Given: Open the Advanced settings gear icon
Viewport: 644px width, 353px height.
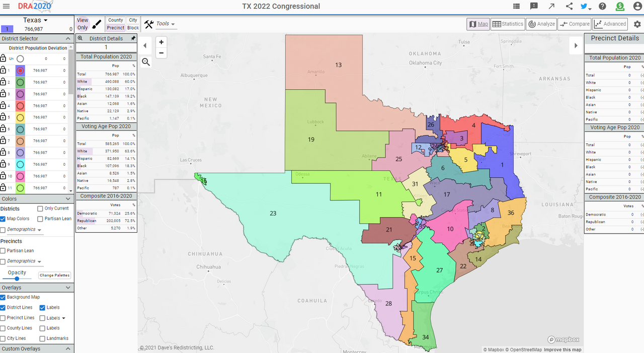Looking at the screenshot, I should tap(637, 24).
